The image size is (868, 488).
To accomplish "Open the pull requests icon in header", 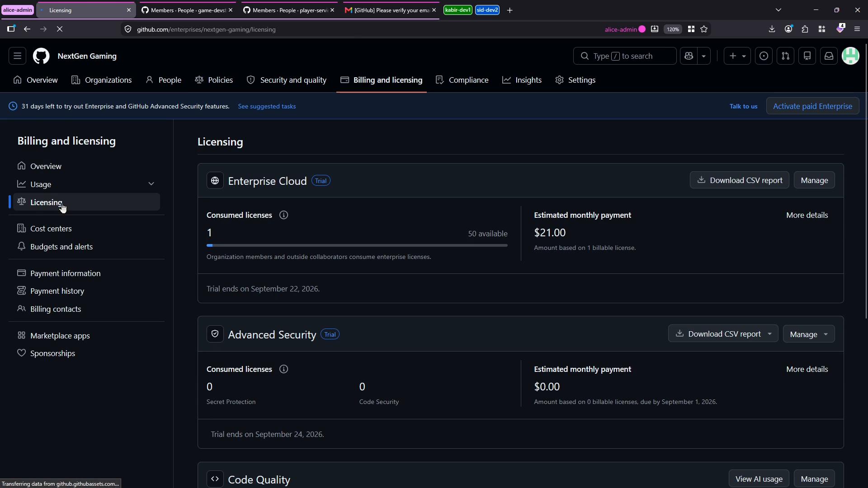I will coord(785,56).
